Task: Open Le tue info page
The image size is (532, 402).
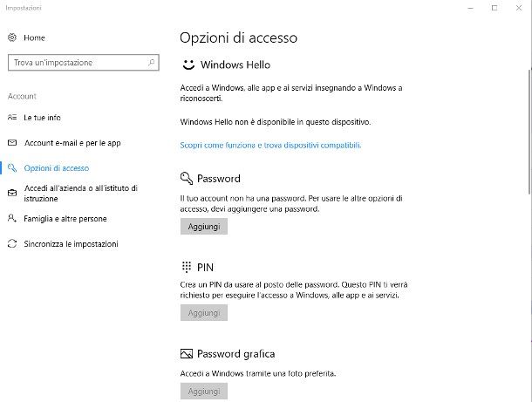Action: tap(42, 118)
